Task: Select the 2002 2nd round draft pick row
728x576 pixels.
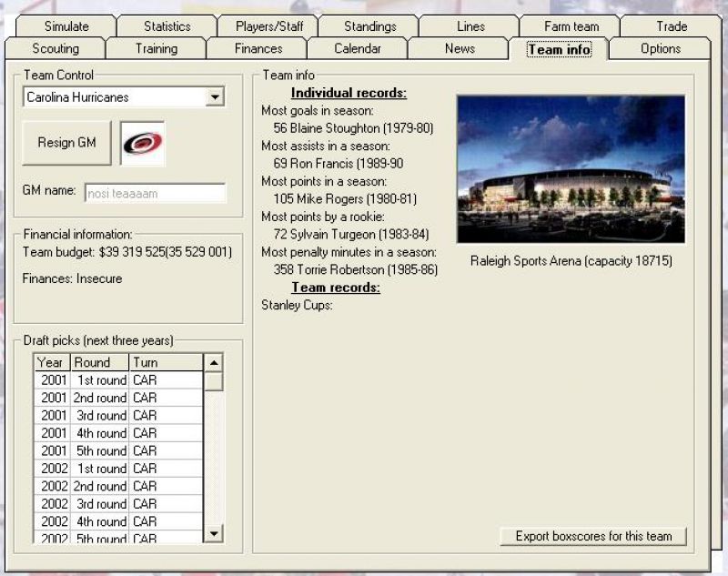Action: click(118, 486)
